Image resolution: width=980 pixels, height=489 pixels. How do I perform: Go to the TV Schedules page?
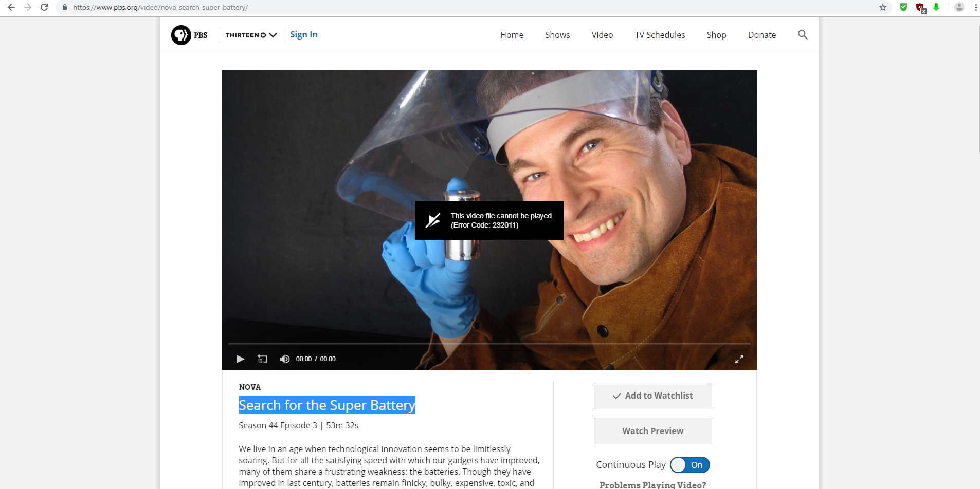[660, 34]
